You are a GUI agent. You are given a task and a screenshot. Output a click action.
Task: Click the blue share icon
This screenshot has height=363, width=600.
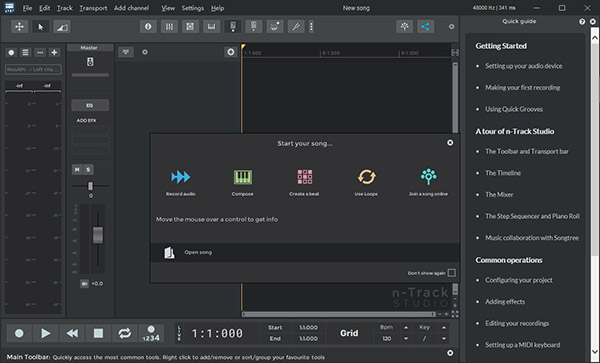425,26
